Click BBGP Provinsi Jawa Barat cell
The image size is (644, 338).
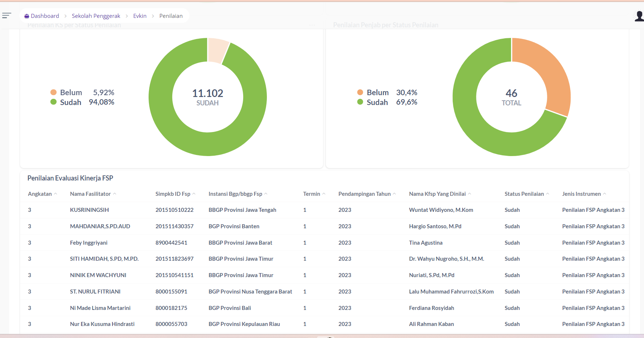pyautogui.click(x=241, y=243)
